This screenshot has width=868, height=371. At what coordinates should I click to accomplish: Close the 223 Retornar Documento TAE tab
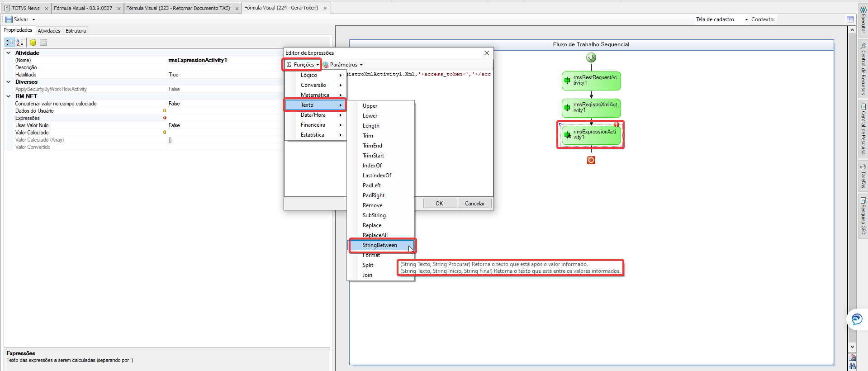237,9
